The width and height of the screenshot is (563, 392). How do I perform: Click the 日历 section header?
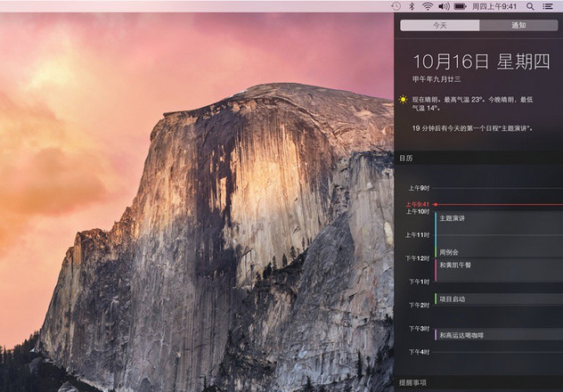[x=405, y=159]
